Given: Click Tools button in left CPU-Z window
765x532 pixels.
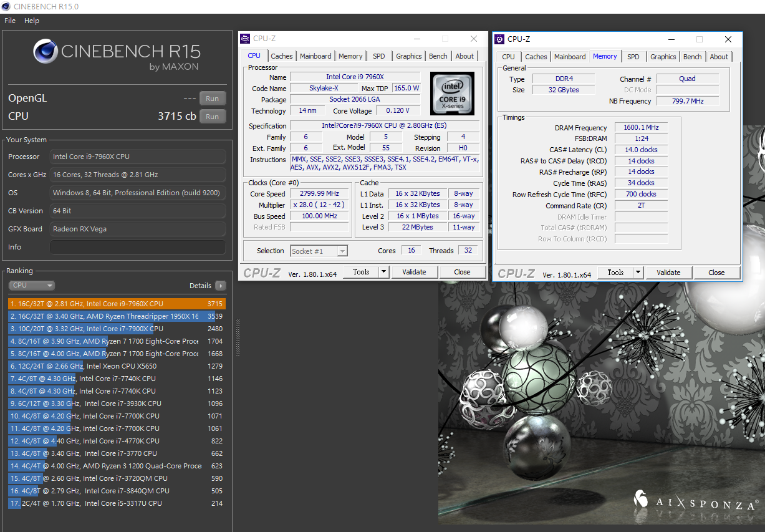Looking at the screenshot, I should 361,272.
